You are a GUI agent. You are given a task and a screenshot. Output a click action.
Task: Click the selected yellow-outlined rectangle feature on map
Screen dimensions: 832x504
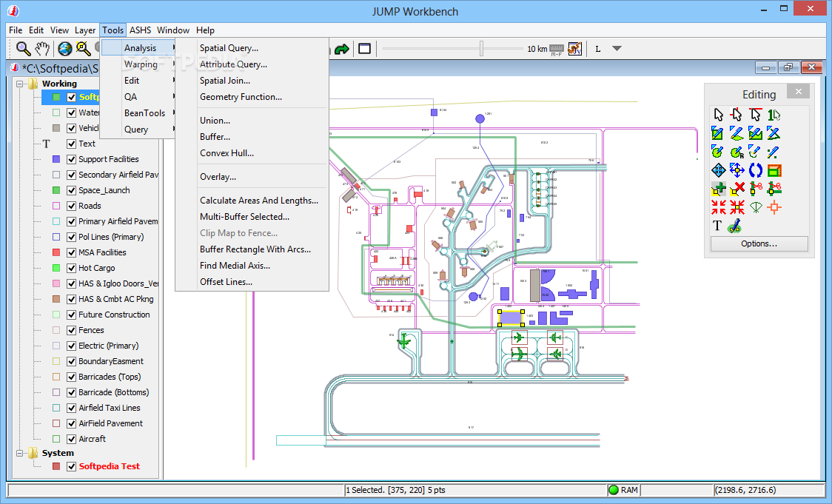point(511,317)
